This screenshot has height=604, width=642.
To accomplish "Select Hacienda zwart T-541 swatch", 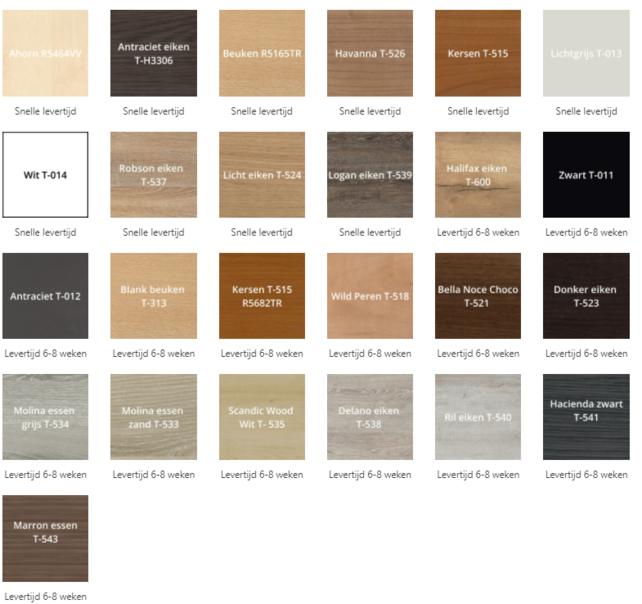I will [x=586, y=417].
